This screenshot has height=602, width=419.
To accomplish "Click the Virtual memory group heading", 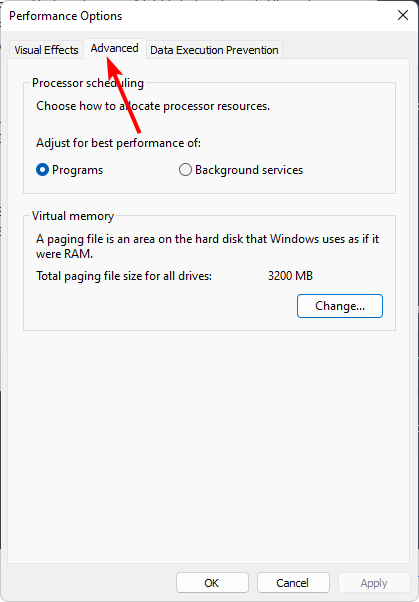I will point(73,216).
